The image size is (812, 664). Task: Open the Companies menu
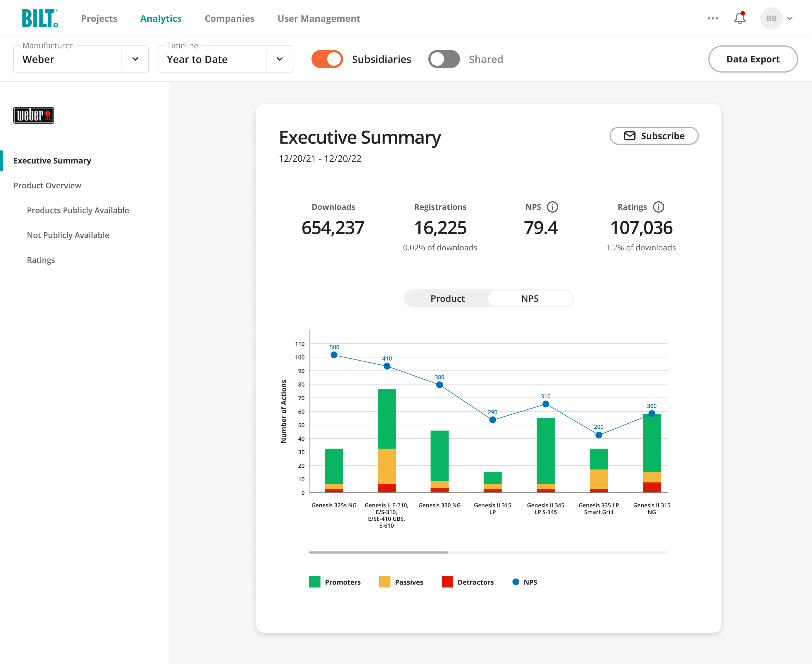coord(230,18)
